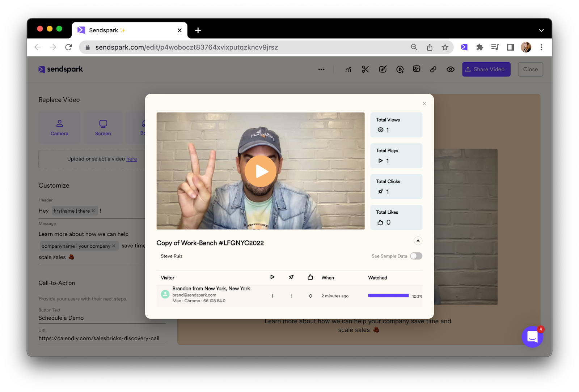Click the Total Clicks stat card
Screen dimensions: 579x392
click(x=396, y=187)
